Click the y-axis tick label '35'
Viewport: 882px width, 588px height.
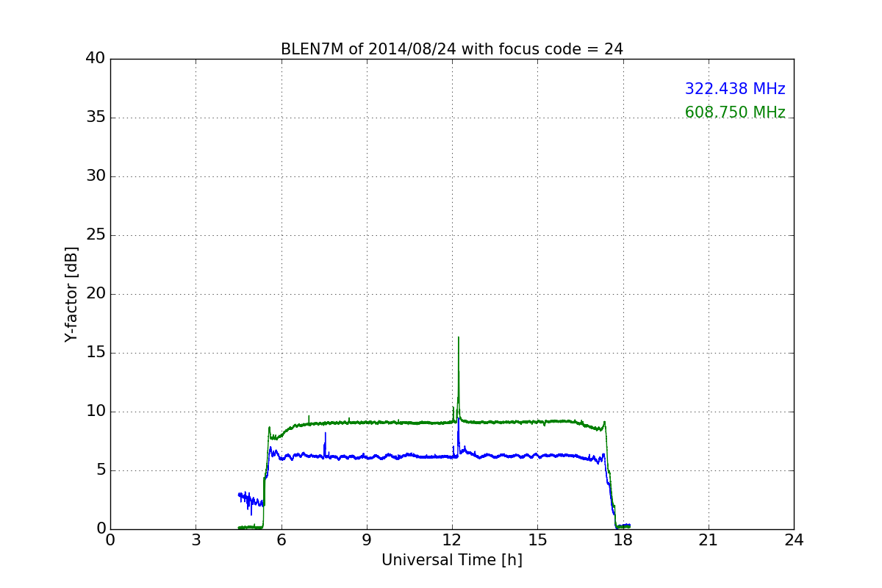(x=96, y=118)
